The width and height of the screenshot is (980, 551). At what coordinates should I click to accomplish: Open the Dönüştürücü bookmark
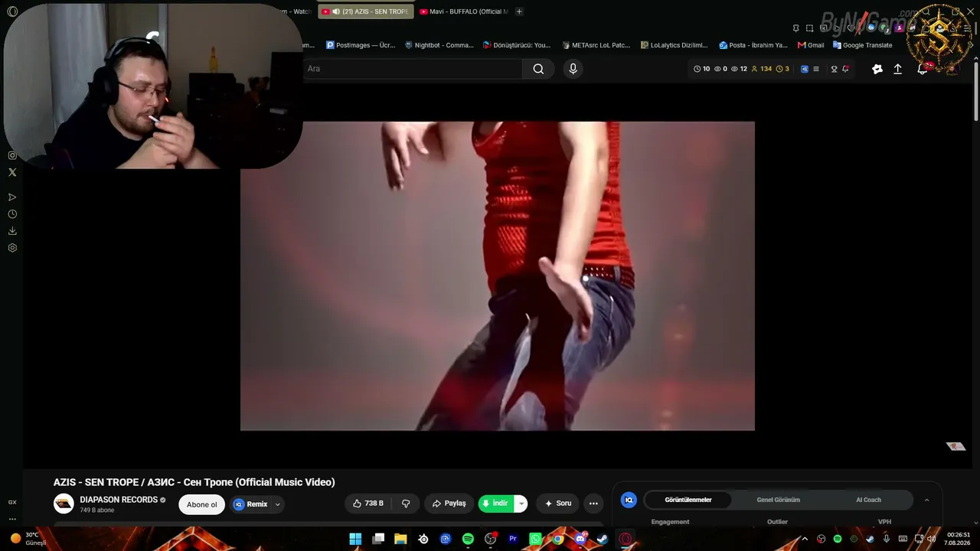pyautogui.click(x=517, y=45)
